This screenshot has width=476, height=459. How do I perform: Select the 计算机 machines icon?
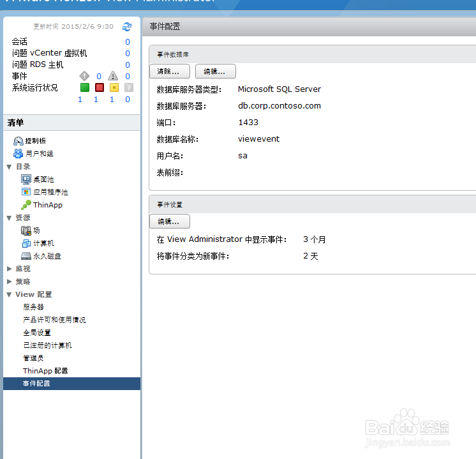[26, 243]
